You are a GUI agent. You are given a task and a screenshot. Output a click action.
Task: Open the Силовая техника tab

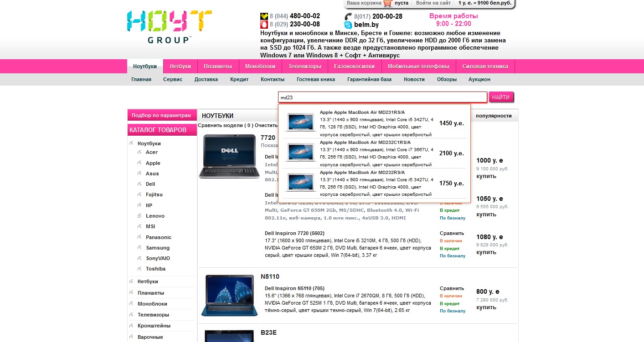485,66
